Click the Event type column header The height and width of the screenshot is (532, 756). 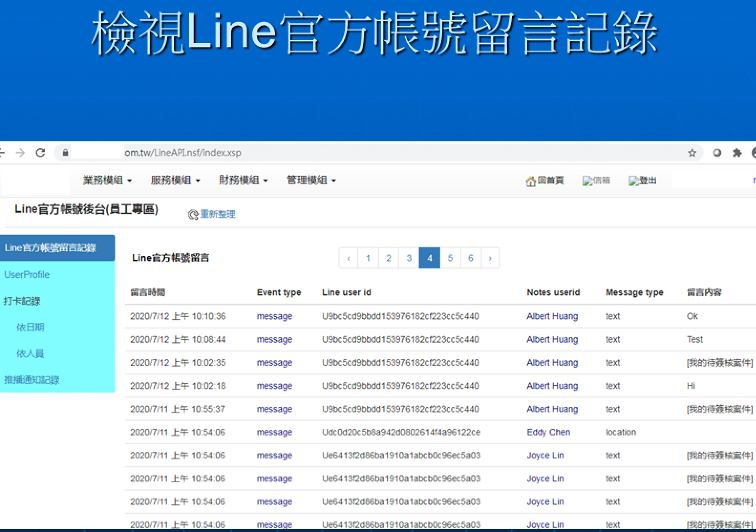coord(279,293)
